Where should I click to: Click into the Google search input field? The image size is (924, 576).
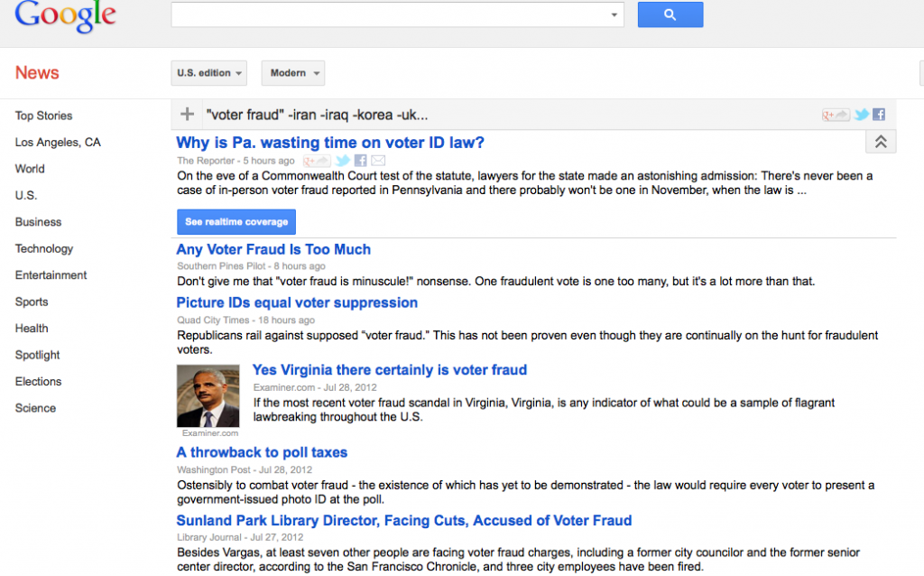pyautogui.click(x=390, y=14)
